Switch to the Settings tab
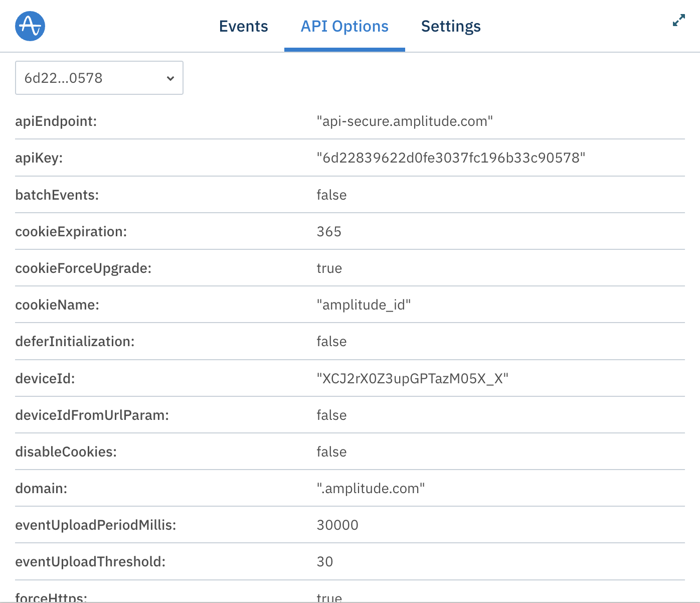The image size is (700, 603). pos(450,26)
